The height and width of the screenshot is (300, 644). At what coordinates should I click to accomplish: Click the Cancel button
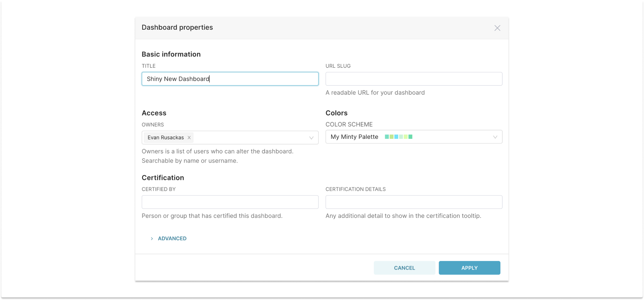(x=404, y=268)
